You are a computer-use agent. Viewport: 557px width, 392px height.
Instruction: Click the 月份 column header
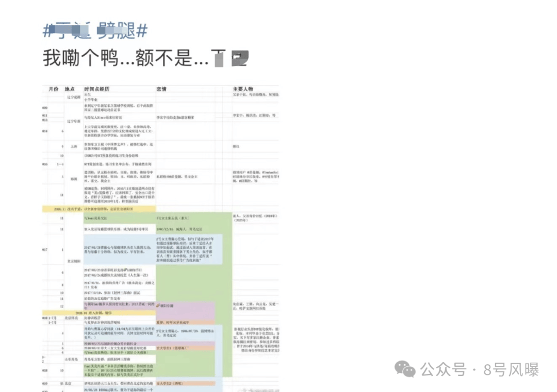(x=53, y=89)
